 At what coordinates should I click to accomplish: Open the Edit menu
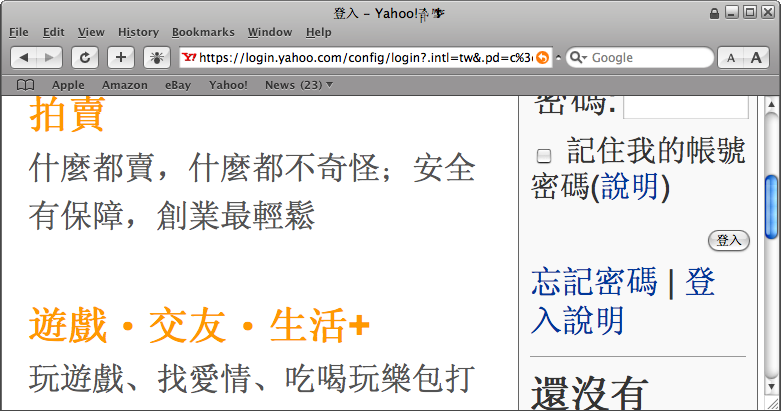point(53,32)
